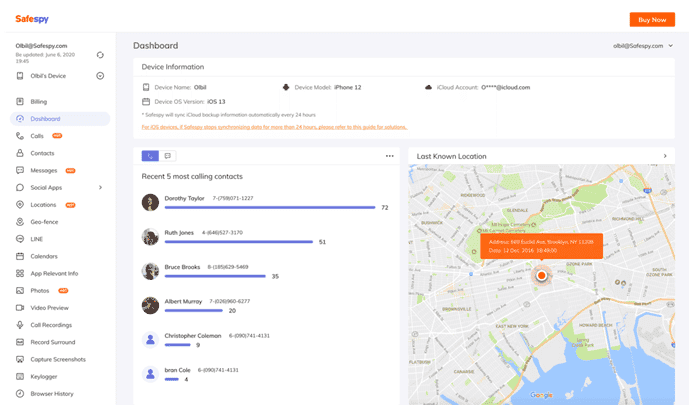Click the Device Model apple icon
Image resolution: width=689 pixels, height=405 pixels.
tap(286, 87)
